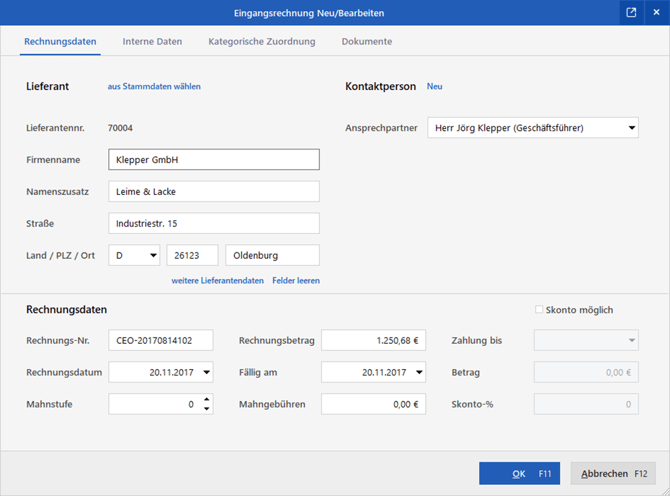The image size is (670, 496).
Task: Open dialog in separate window icon
Action: point(631,12)
